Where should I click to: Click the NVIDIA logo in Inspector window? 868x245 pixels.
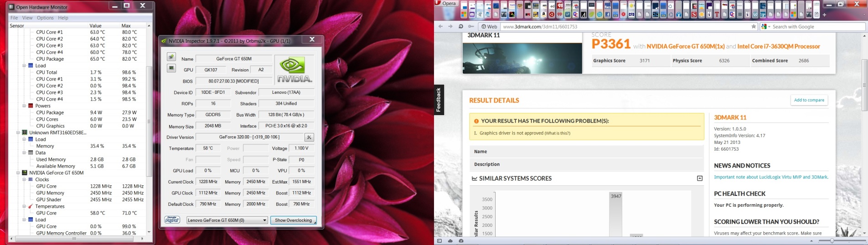coord(294,69)
